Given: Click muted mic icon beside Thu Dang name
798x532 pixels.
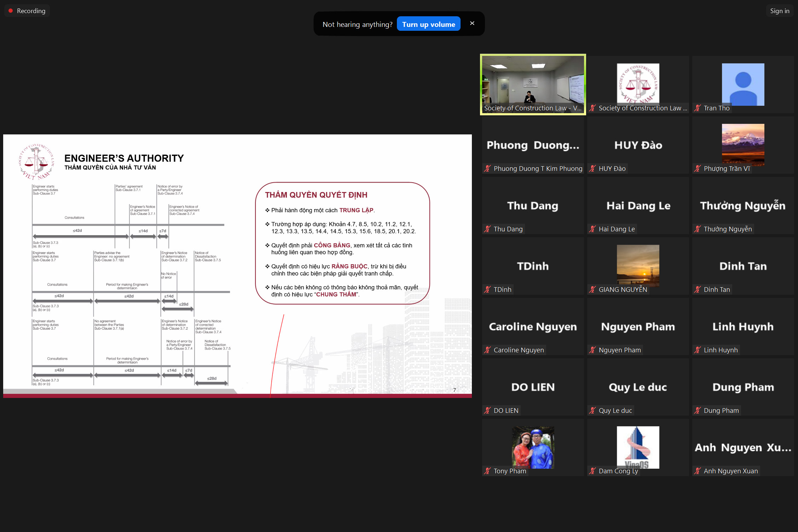Looking at the screenshot, I should coord(487,229).
